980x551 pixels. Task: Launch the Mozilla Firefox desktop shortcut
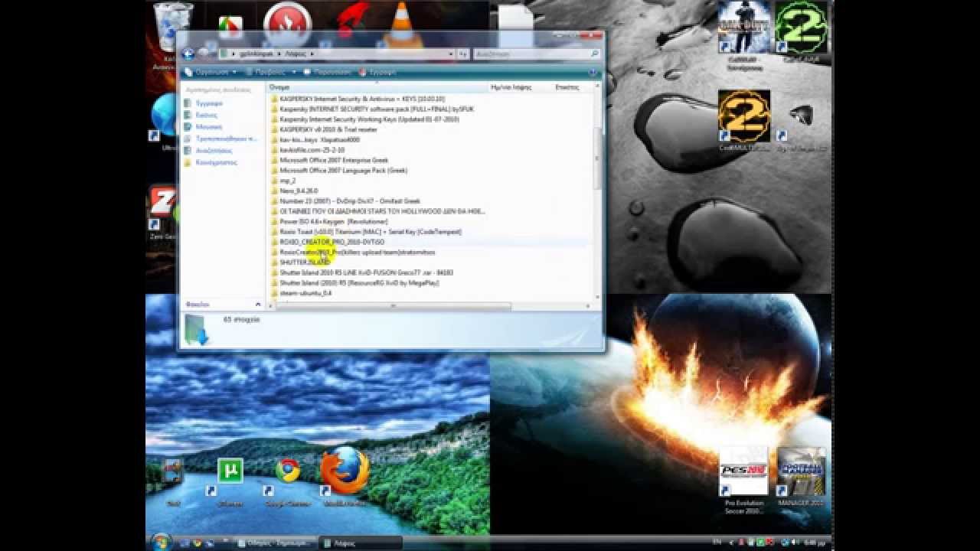(345, 470)
